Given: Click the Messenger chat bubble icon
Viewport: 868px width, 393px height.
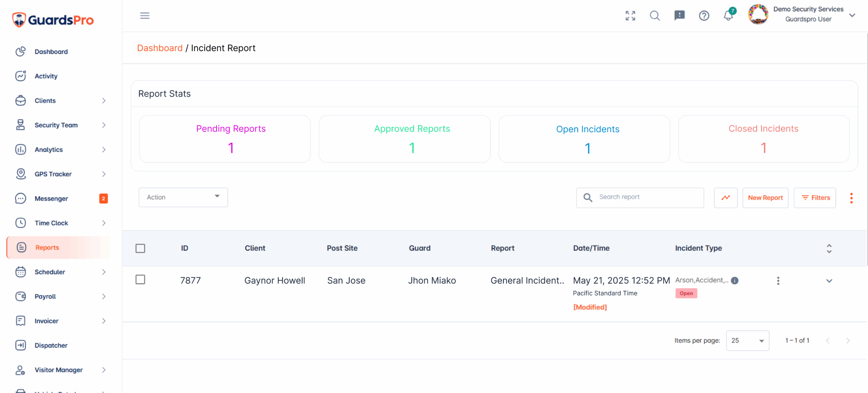Looking at the screenshot, I should (x=21, y=198).
